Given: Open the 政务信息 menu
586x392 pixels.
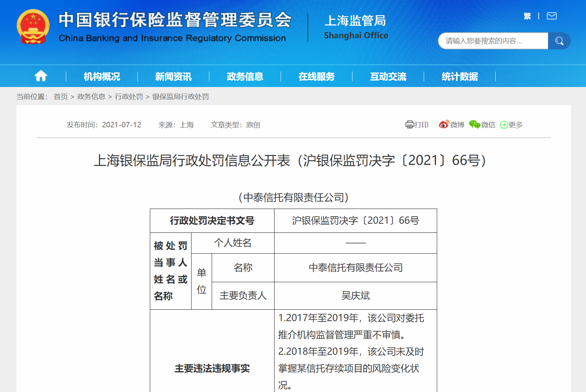Looking at the screenshot, I should click(x=245, y=77).
